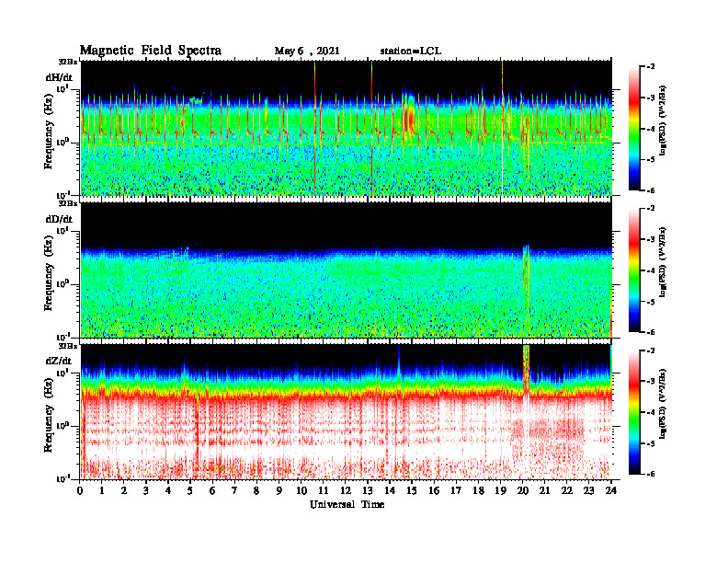Click hour 6 on the time axis
Viewport: 728px width, 563px height.
[212, 490]
